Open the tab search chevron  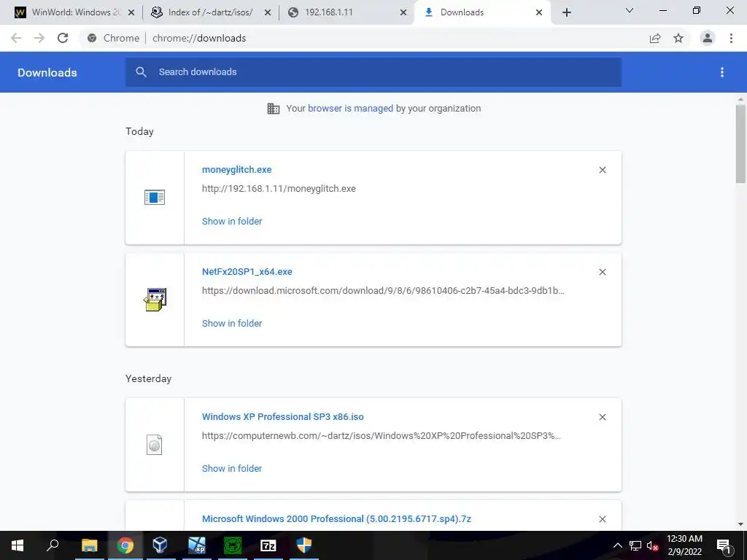tap(630, 10)
